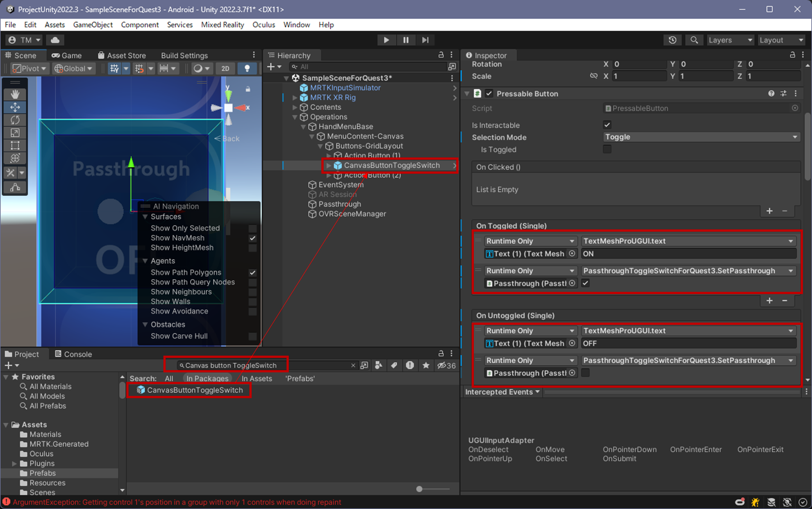Screen dimensions: 812x509
Task: Select the Move tool in scene toolbar
Action: [15, 107]
